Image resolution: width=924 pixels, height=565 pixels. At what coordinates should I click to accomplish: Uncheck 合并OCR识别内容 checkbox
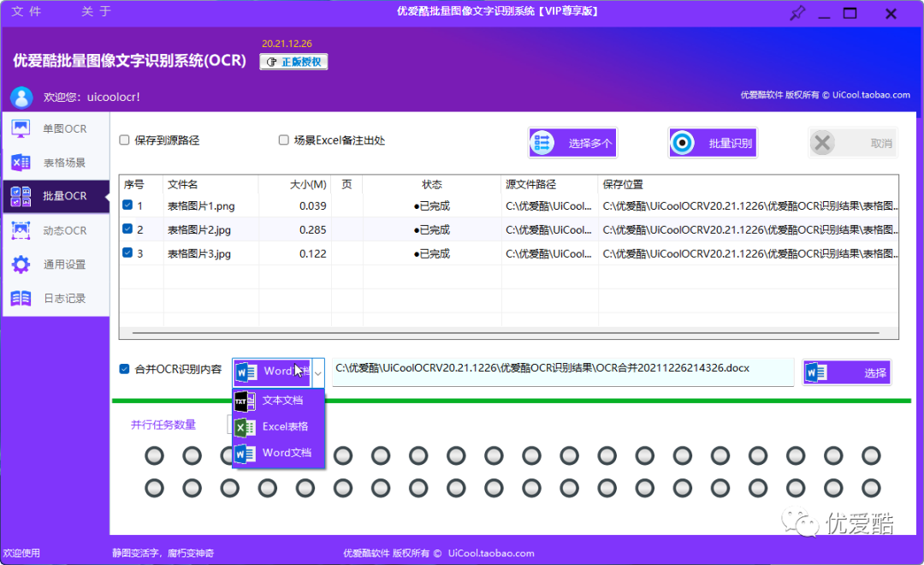pos(125,370)
